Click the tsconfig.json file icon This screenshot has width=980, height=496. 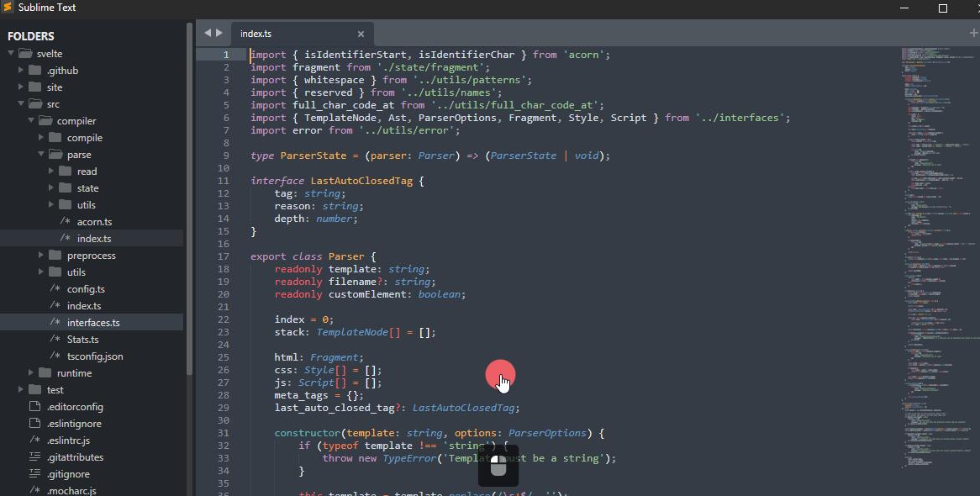click(55, 356)
